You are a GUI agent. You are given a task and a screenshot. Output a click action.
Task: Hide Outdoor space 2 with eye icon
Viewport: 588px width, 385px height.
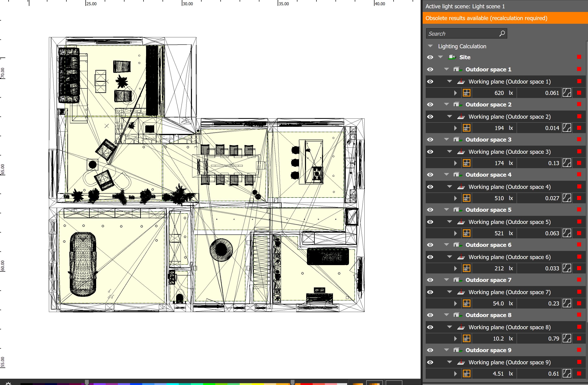pyautogui.click(x=430, y=104)
